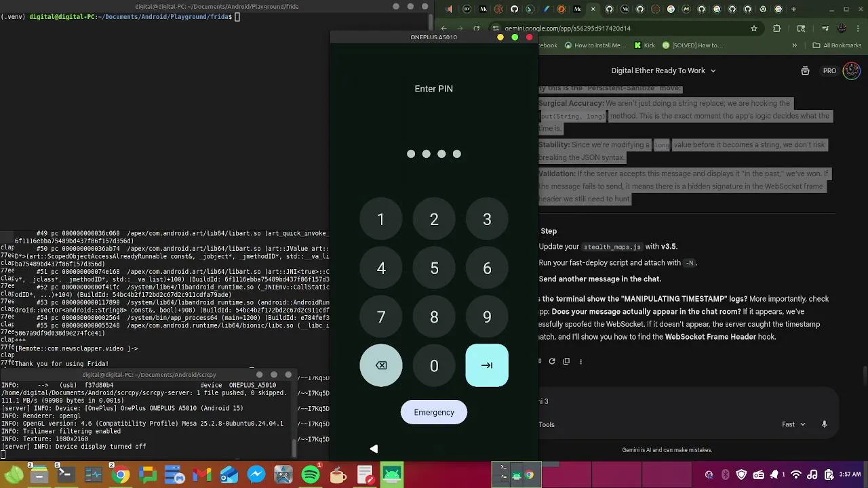
Task: Open a new Chrome tab with plus button
Action: click(794, 9)
